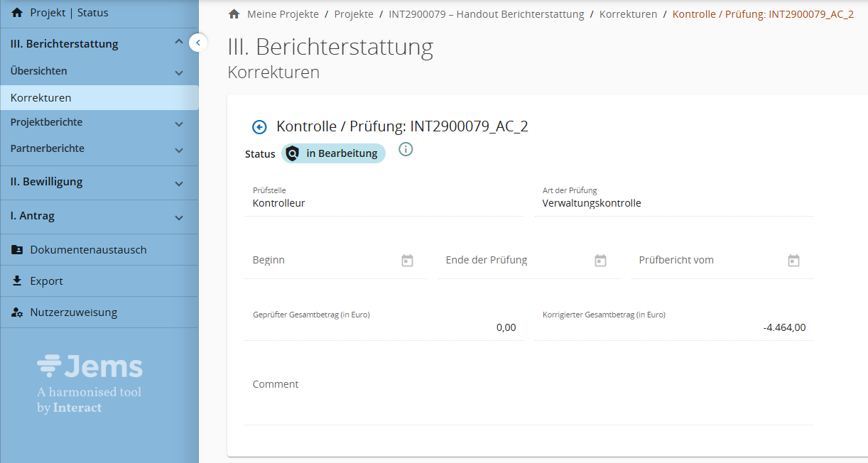Click the info icon beside the status badge
The image size is (868, 463).
406,149
